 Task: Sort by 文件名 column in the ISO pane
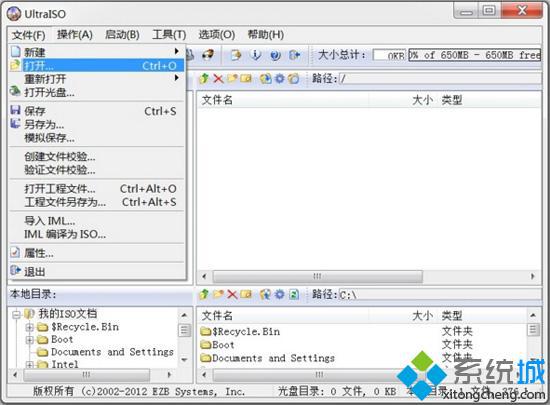(x=283, y=100)
